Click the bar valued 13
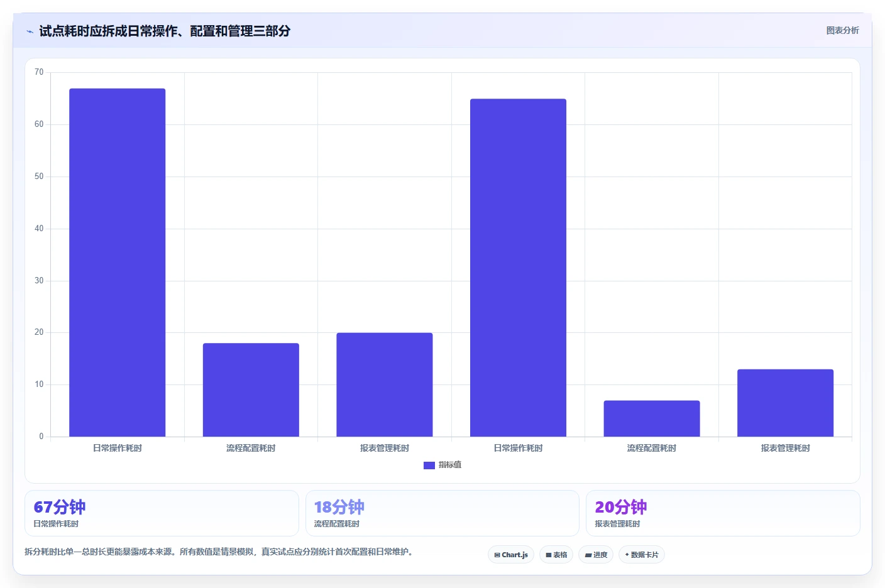Viewport: 885px width, 588px height. (786, 403)
